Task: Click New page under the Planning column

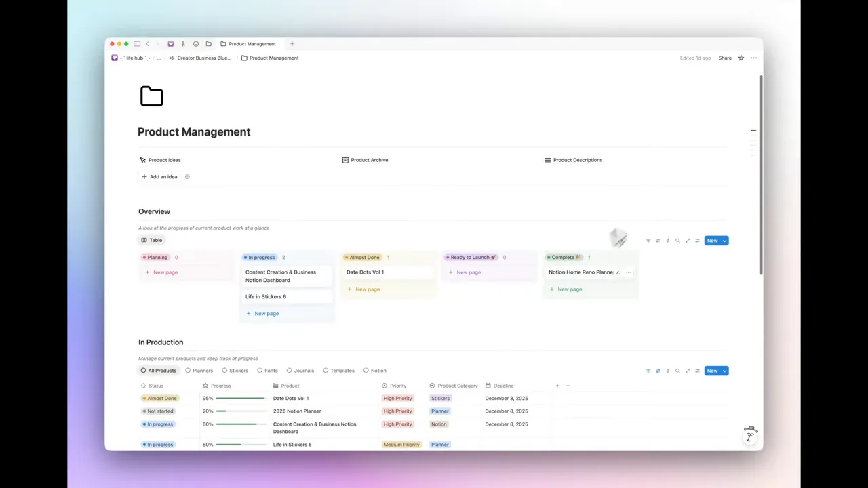Action: (161, 272)
